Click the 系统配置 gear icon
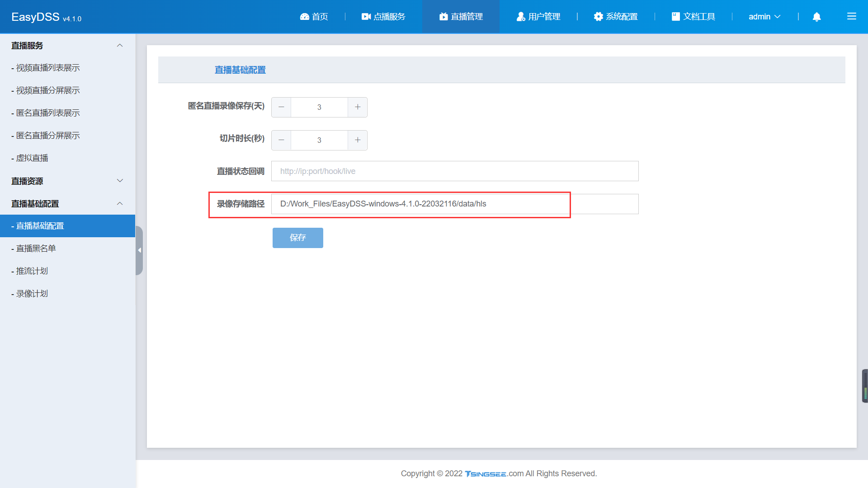The width and height of the screenshot is (868, 488). click(x=598, y=17)
